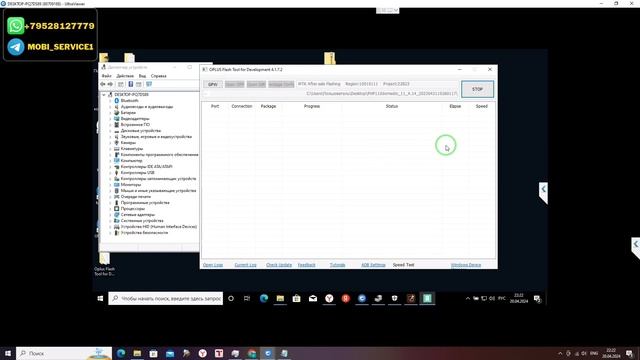The height and width of the screenshot is (360, 640).
Task: Click the Процессоры processor icon in device tree
Action: (116, 209)
